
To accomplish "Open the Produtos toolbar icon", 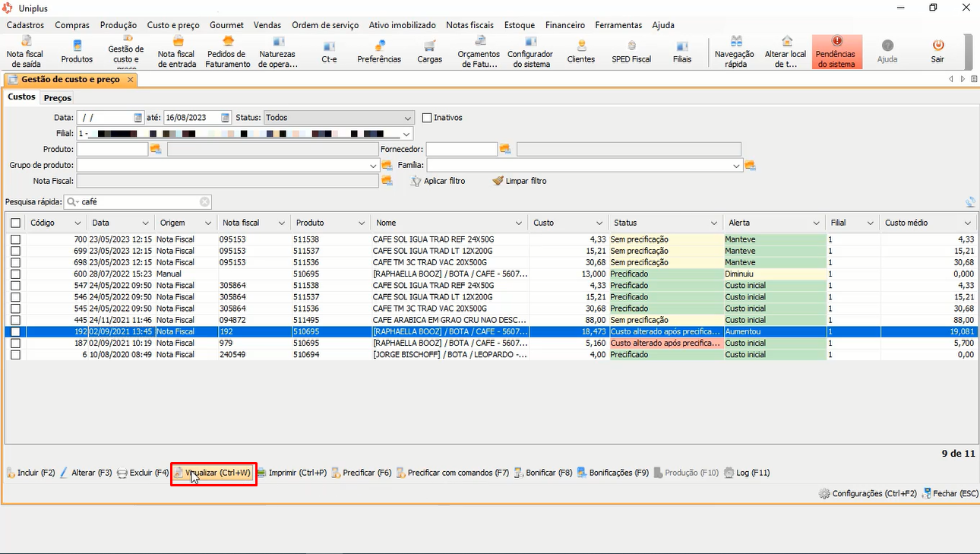I will [77, 52].
